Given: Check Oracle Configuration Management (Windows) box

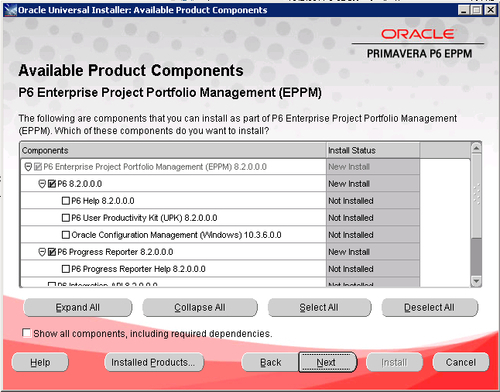Looking at the screenshot, I should [x=66, y=235].
